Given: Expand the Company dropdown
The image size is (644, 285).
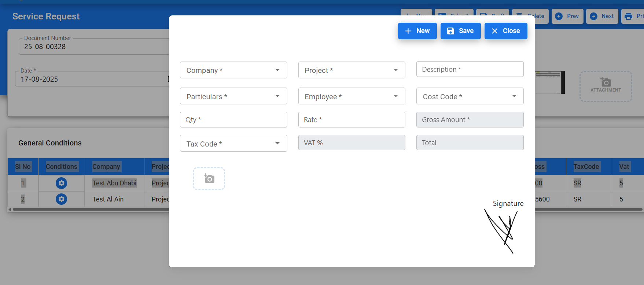Looking at the screenshot, I should coord(233,70).
